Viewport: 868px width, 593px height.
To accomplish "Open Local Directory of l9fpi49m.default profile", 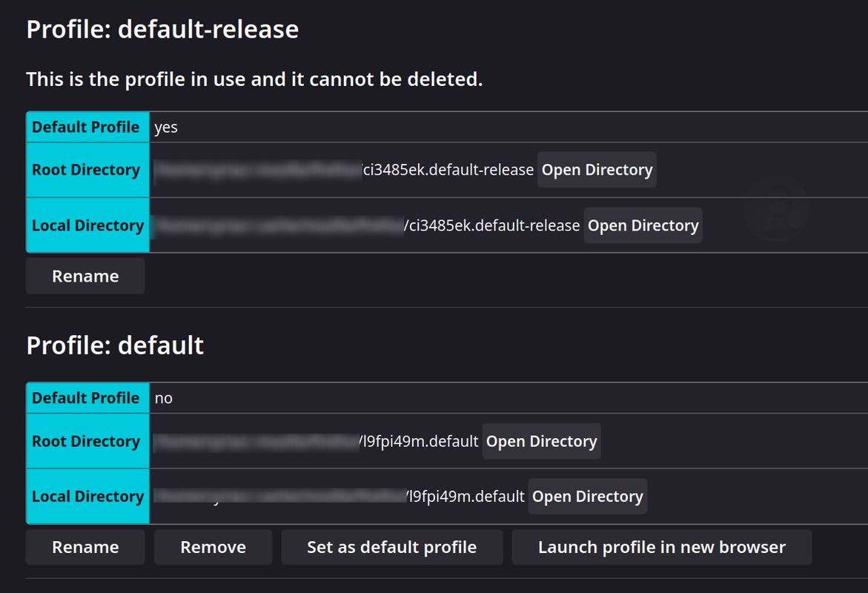I will (587, 496).
